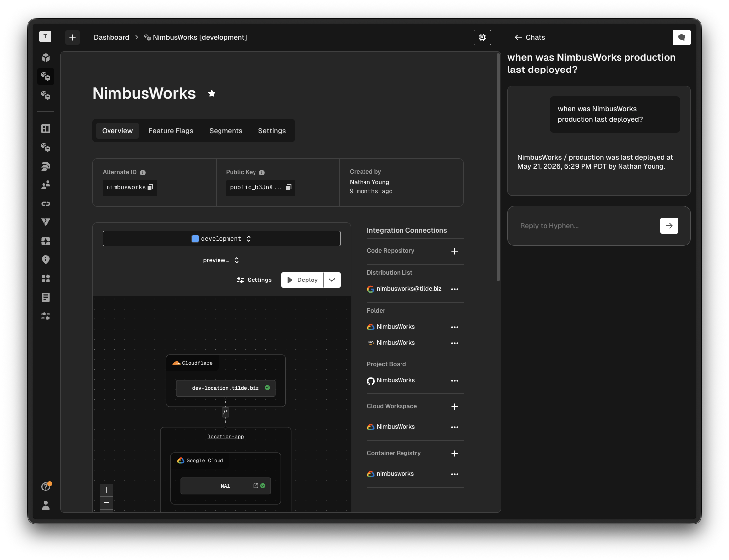Show info for Public Key

pos(262,173)
